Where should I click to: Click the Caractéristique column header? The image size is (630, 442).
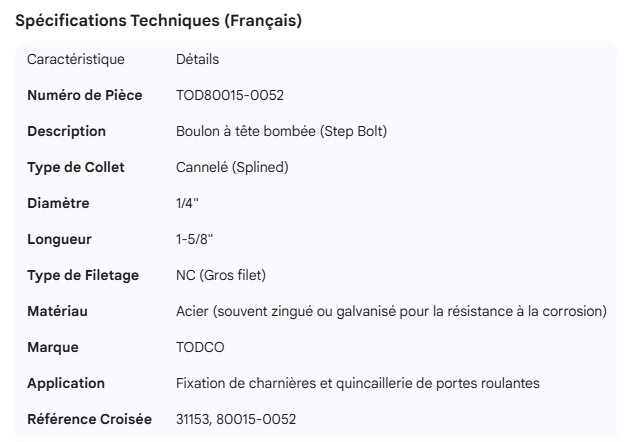pos(76,59)
